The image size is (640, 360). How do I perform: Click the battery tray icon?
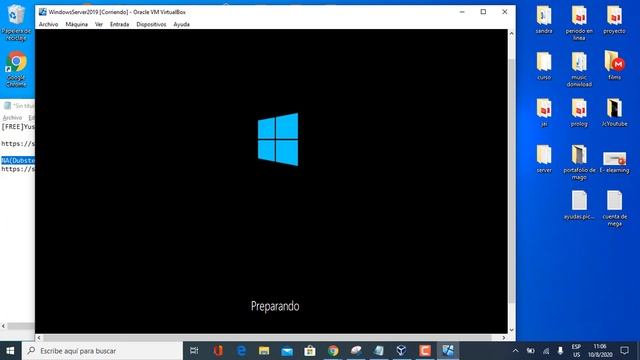[531, 351]
